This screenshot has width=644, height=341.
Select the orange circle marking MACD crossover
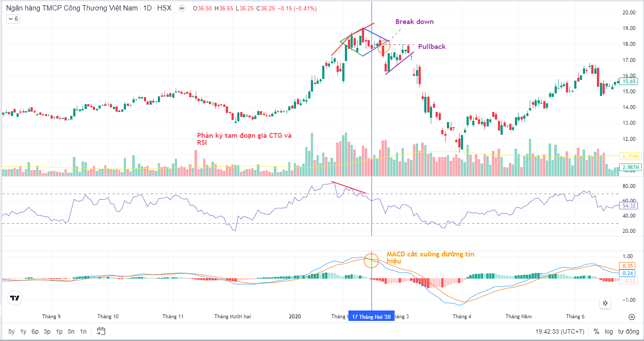coord(371,260)
